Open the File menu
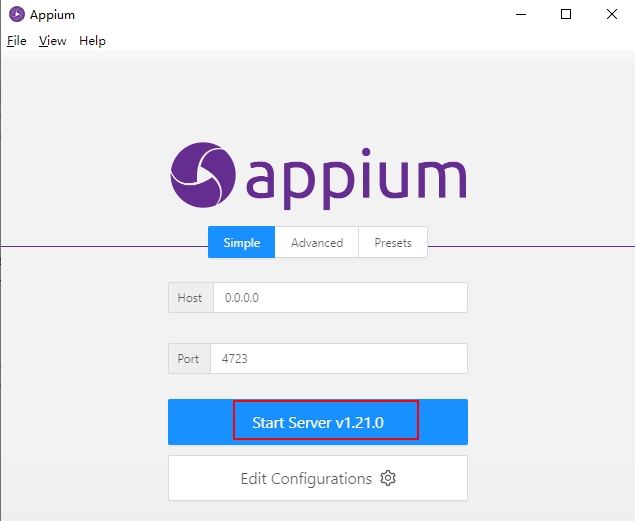Viewport: 635px width, 521px height. [17, 41]
